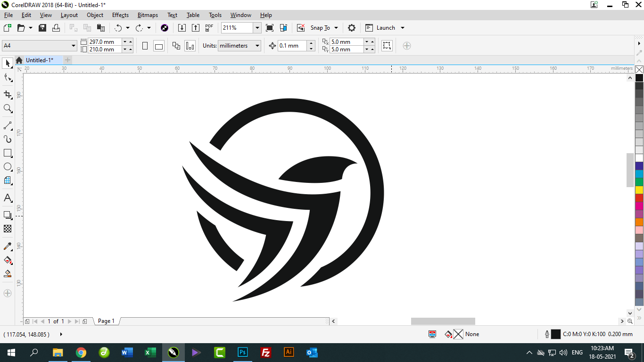Open the page size A4 dropdown
This screenshot has height=362, width=644.
74,46
